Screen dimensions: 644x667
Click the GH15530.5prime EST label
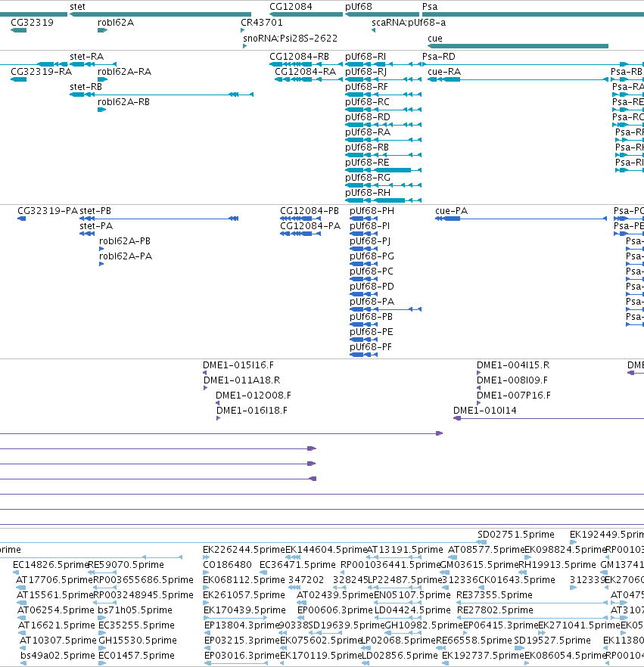coord(138,641)
